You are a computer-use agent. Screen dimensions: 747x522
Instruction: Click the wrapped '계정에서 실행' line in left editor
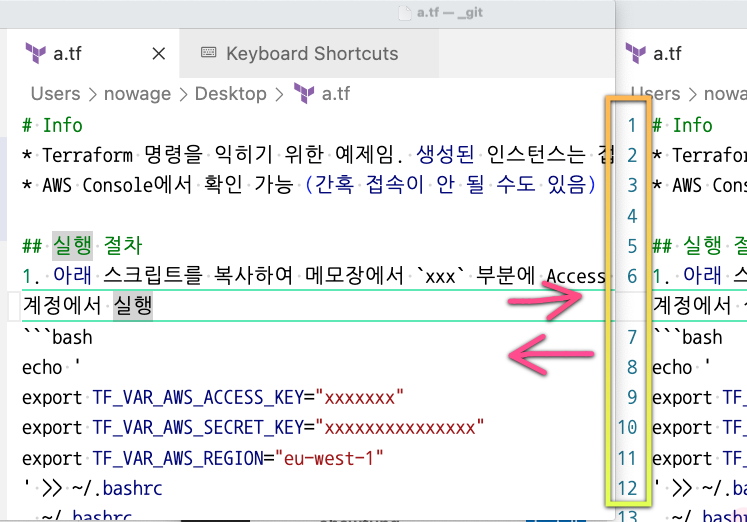coord(87,305)
